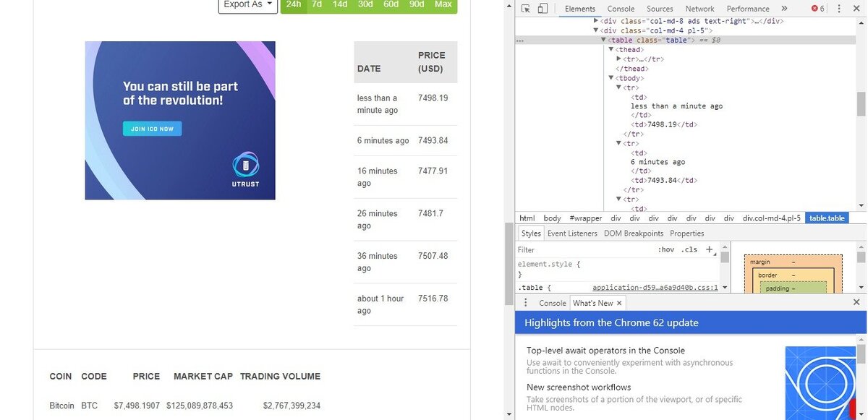Select the 60d chart range button

tap(391, 4)
